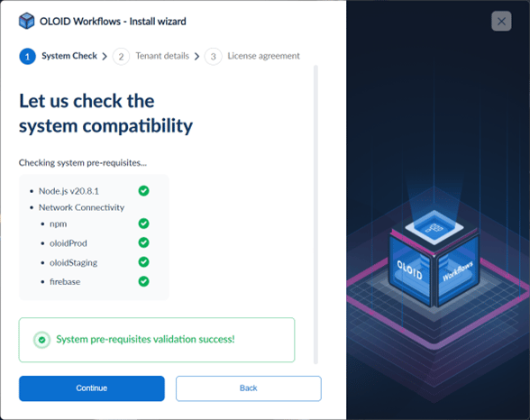530x420 pixels.
Task: Click the Node.js green check icon
Action: [x=143, y=190]
